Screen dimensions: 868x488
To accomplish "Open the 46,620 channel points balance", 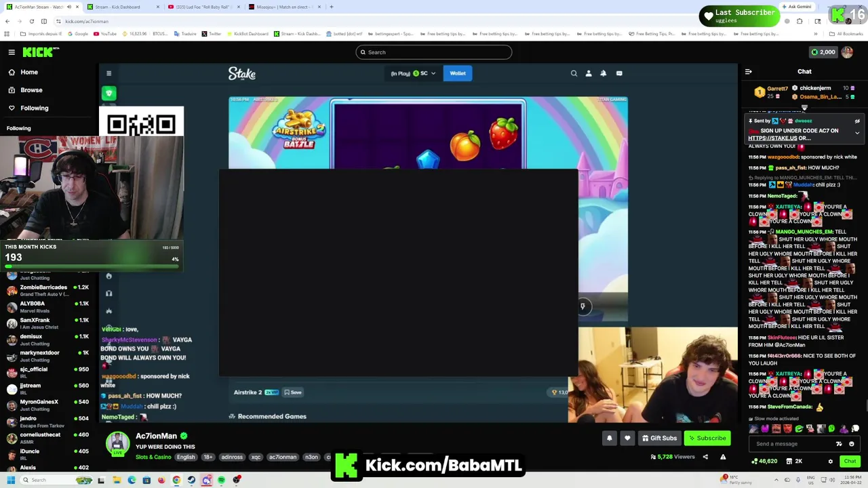I will click(x=765, y=461).
